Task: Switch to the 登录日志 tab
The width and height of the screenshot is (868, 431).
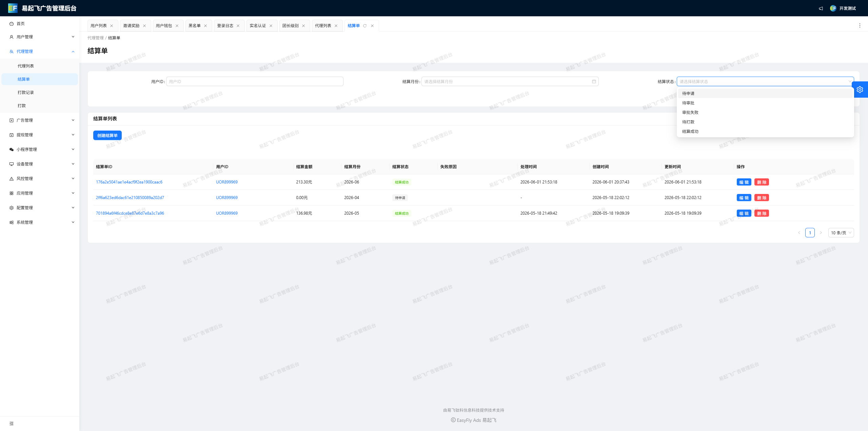Action: click(225, 26)
